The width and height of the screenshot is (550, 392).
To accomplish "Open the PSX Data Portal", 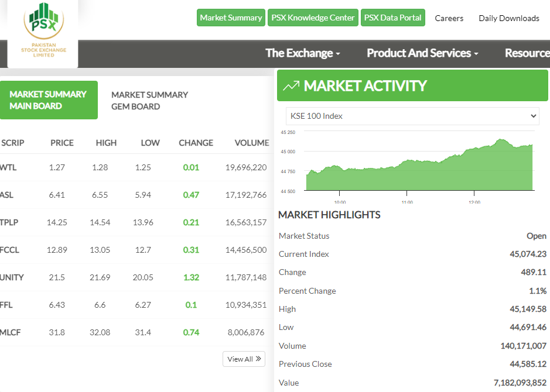I will [x=392, y=18].
